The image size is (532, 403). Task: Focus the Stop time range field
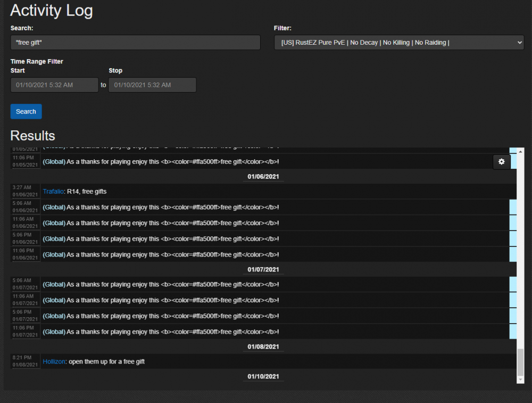click(152, 85)
